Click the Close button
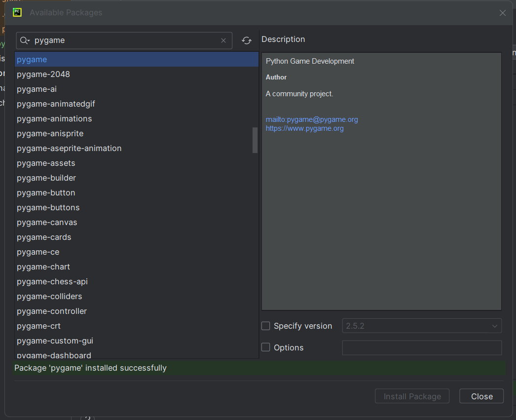Image resolution: width=516 pixels, height=420 pixels. tap(481, 396)
